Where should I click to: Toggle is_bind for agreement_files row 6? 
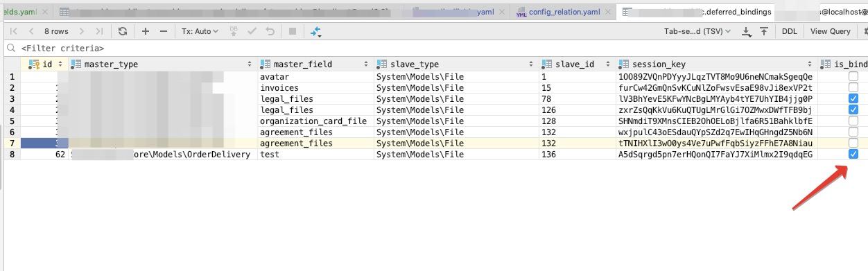tap(853, 132)
